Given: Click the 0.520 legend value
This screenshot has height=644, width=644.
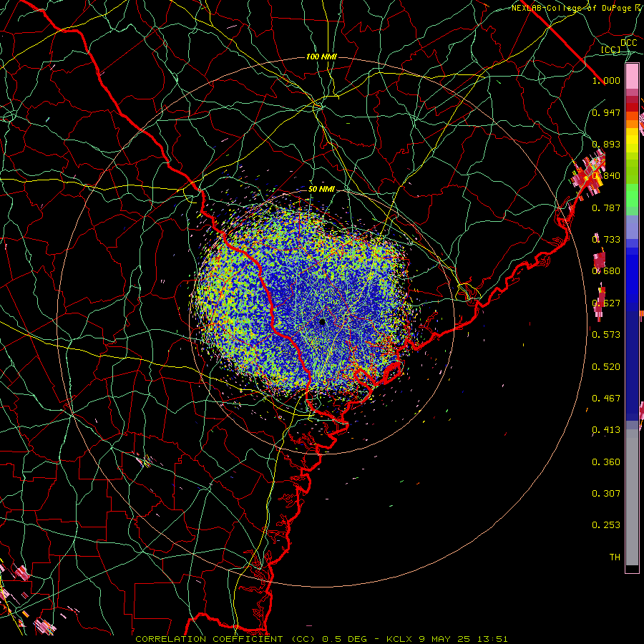Looking at the screenshot, I should pyautogui.click(x=606, y=367).
